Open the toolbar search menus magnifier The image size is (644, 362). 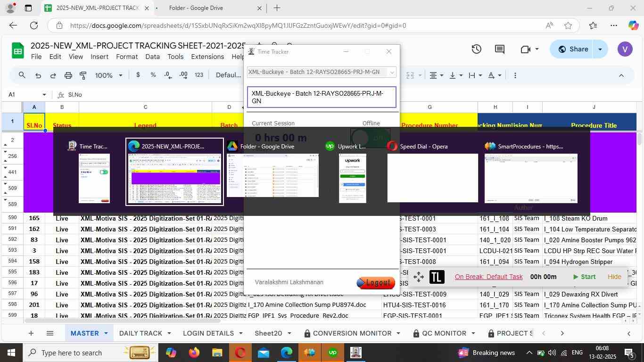tap(22, 75)
